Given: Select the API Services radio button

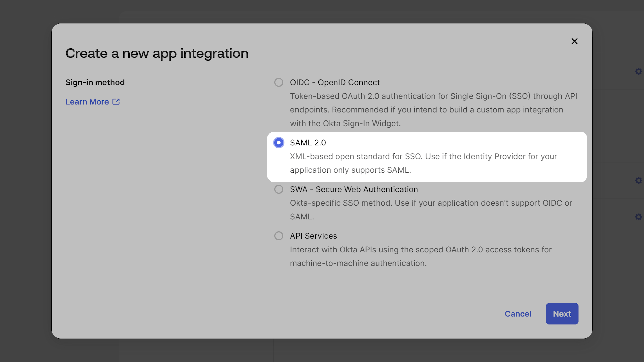Looking at the screenshot, I should [x=279, y=236].
